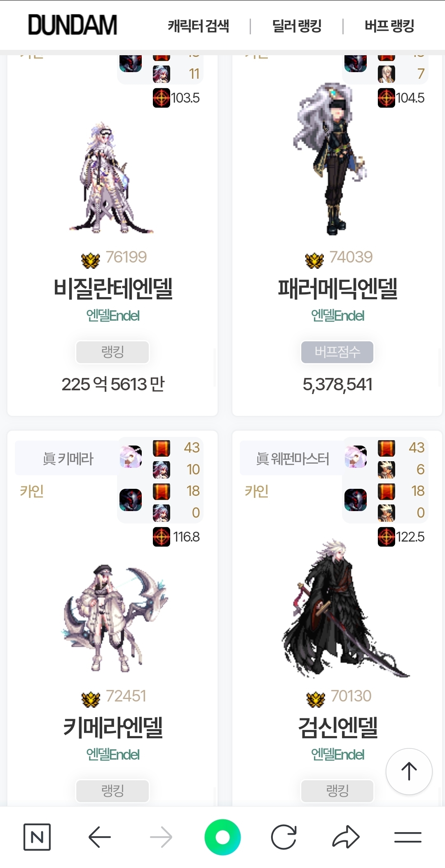
Task: Share the page with the share arrow icon
Action: [x=346, y=837]
